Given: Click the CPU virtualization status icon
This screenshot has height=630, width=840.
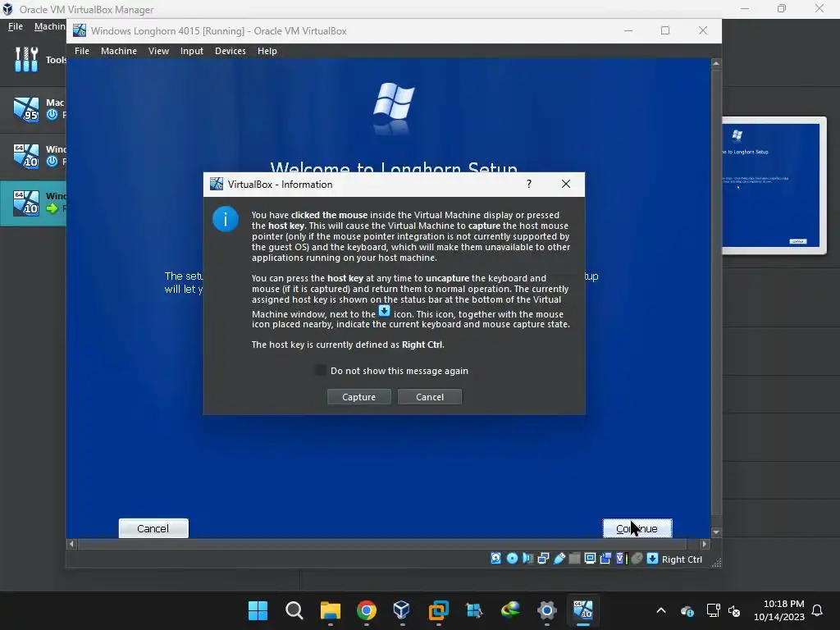Looking at the screenshot, I should (622, 559).
